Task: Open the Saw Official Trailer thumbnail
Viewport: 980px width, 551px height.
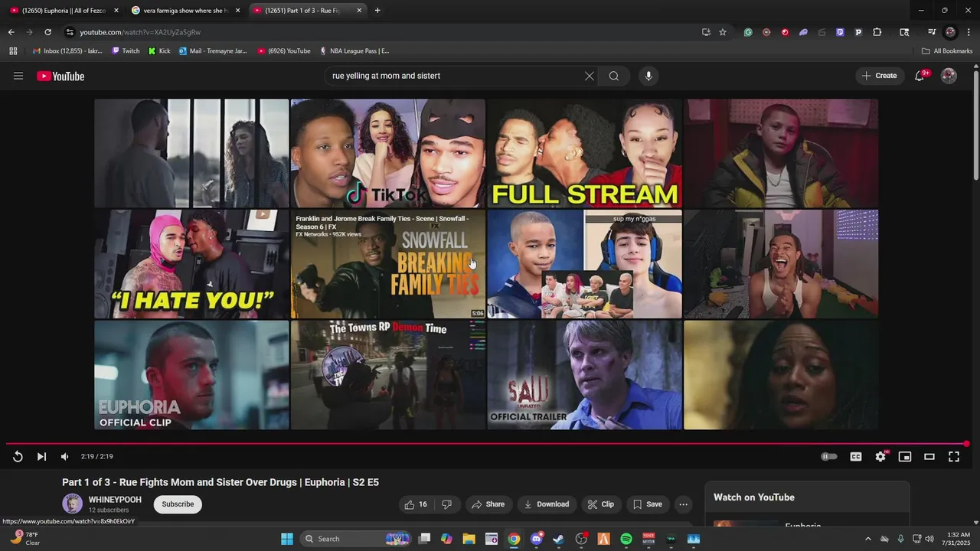Action: (x=585, y=375)
